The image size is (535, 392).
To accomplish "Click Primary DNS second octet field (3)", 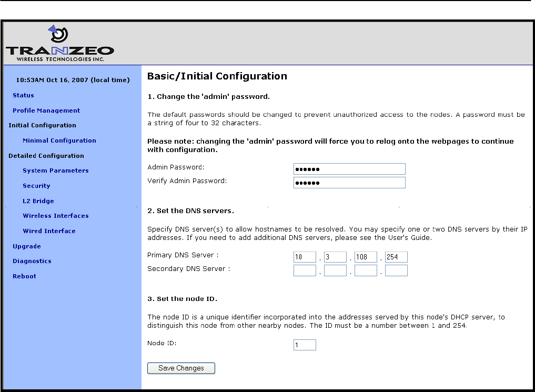I will point(336,257).
